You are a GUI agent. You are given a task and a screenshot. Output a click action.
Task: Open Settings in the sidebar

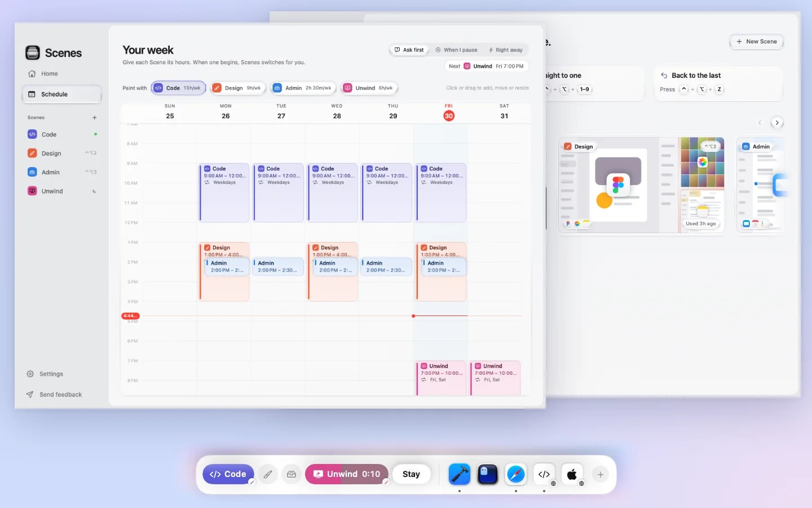coord(45,374)
